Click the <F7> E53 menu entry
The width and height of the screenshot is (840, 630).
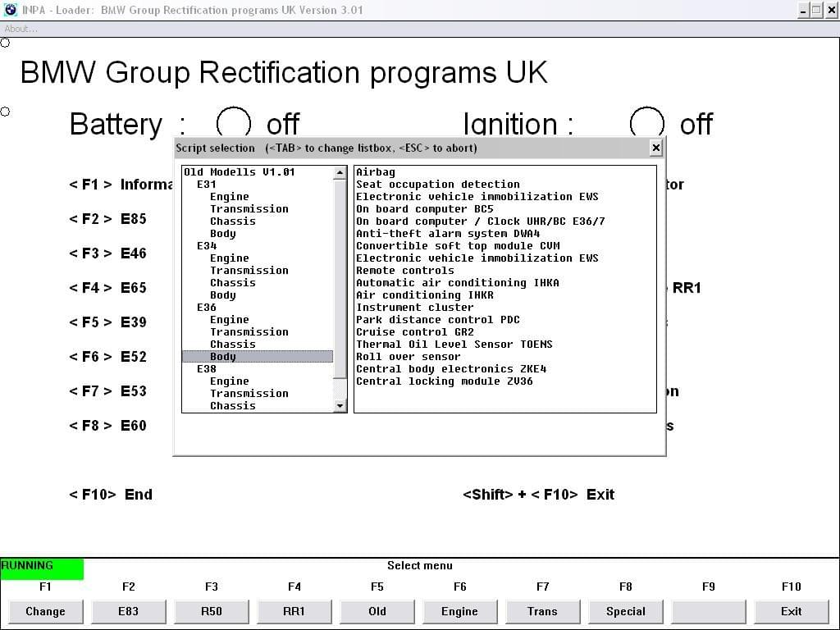(x=107, y=391)
